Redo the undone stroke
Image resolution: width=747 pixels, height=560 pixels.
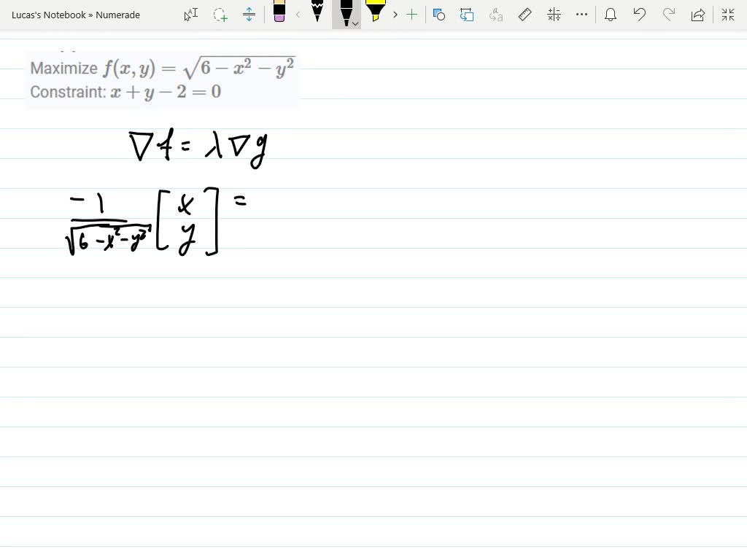pyautogui.click(x=669, y=15)
